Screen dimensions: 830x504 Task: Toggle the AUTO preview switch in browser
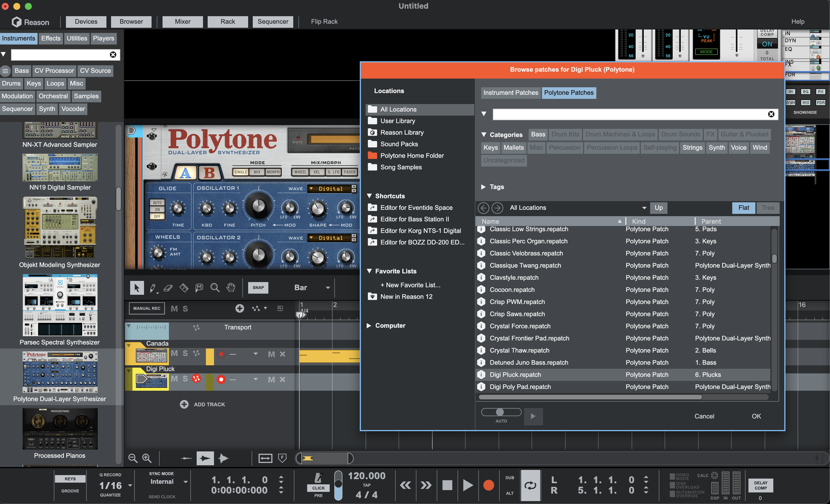coord(501,412)
